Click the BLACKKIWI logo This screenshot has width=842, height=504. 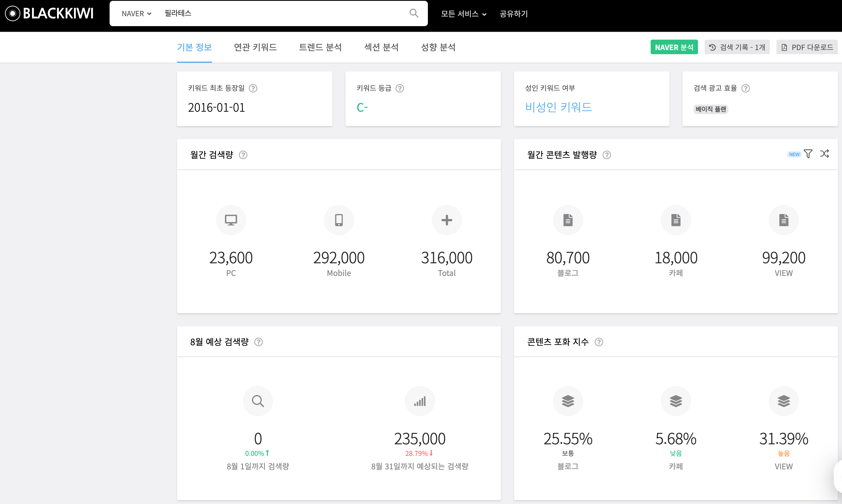(x=49, y=13)
